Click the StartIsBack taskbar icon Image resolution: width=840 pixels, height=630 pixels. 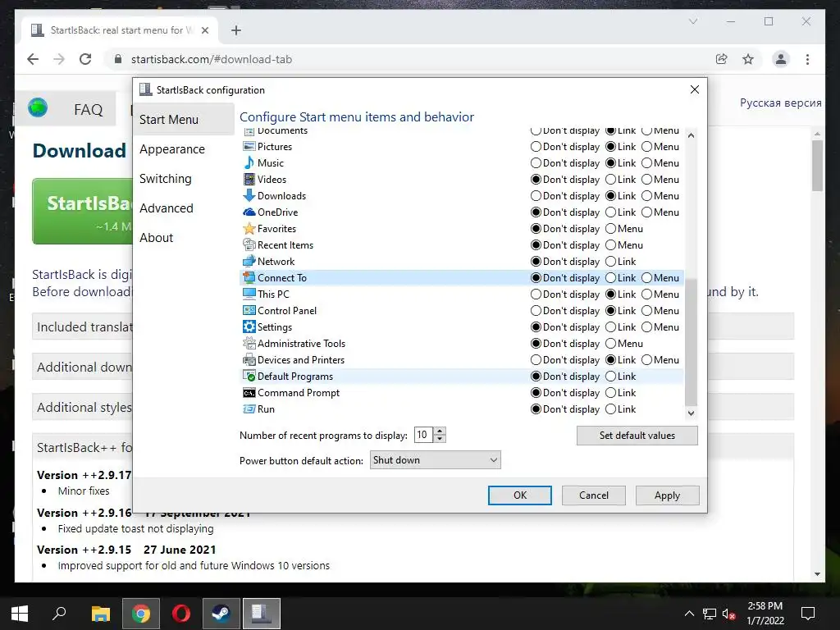click(262, 614)
